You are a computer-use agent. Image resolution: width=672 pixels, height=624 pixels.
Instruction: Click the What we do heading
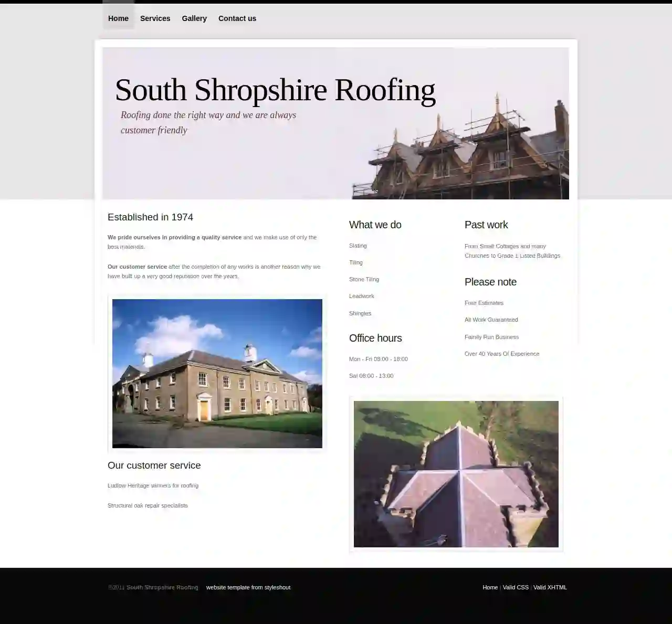pos(375,225)
